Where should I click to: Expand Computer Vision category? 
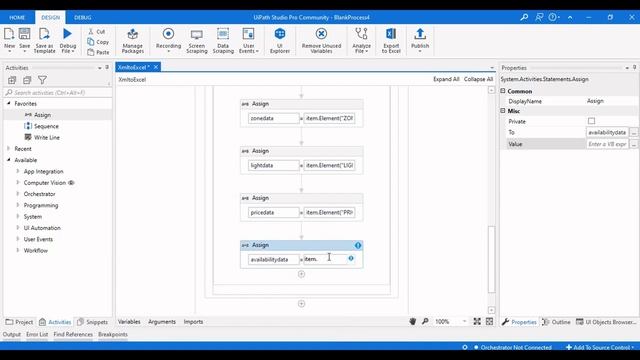(x=18, y=182)
